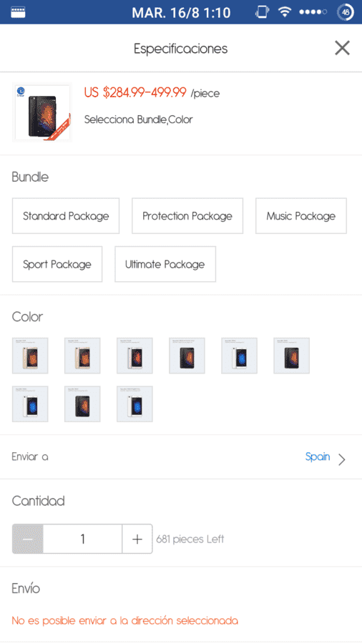The image size is (362, 644).
Task: Select black phone swatch in bottom row
Action: click(x=82, y=404)
